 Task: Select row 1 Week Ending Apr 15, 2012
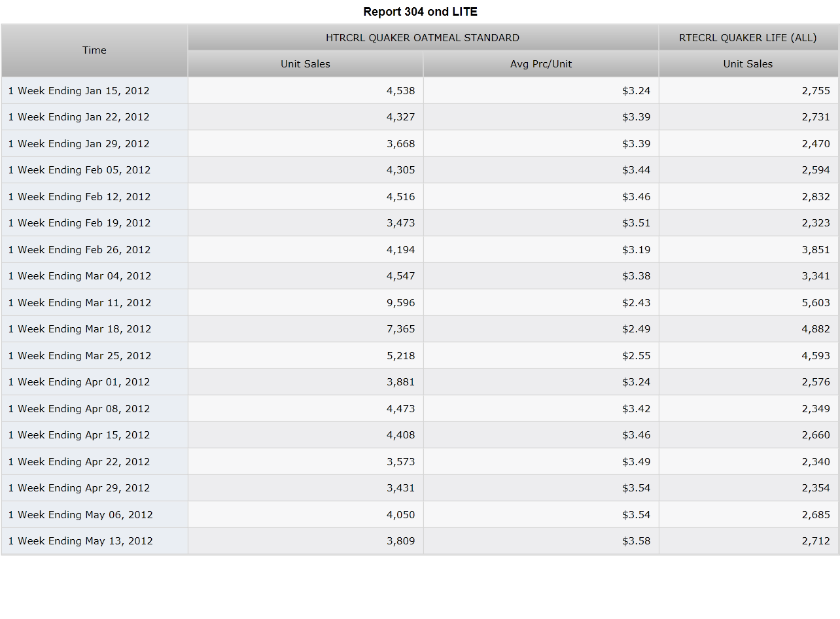pos(420,435)
